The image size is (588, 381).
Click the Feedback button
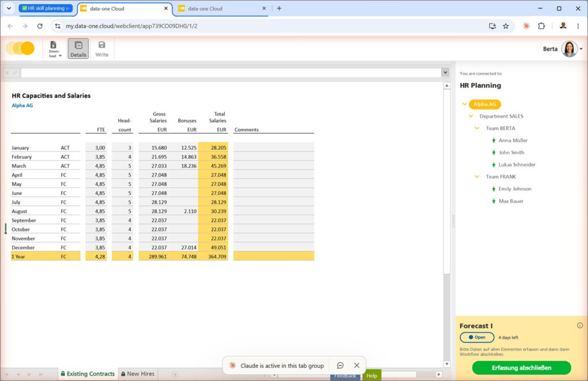pos(345,376)
